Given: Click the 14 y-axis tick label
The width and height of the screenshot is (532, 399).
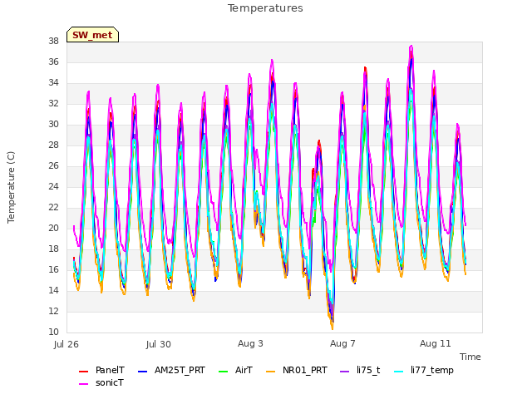Looking at the screenshot, I should coord(53,290).
